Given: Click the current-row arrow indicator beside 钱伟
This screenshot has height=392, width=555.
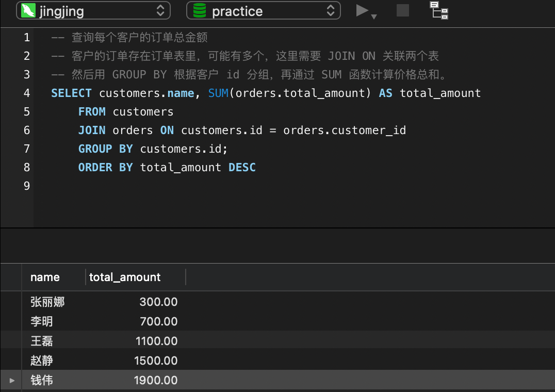Looking at the screenshot, I should pos(12,381).
